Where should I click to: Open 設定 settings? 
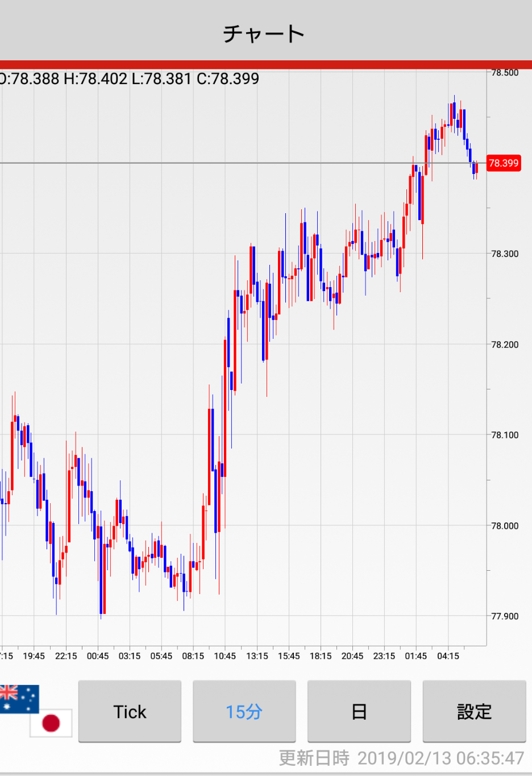coord(473,711)
